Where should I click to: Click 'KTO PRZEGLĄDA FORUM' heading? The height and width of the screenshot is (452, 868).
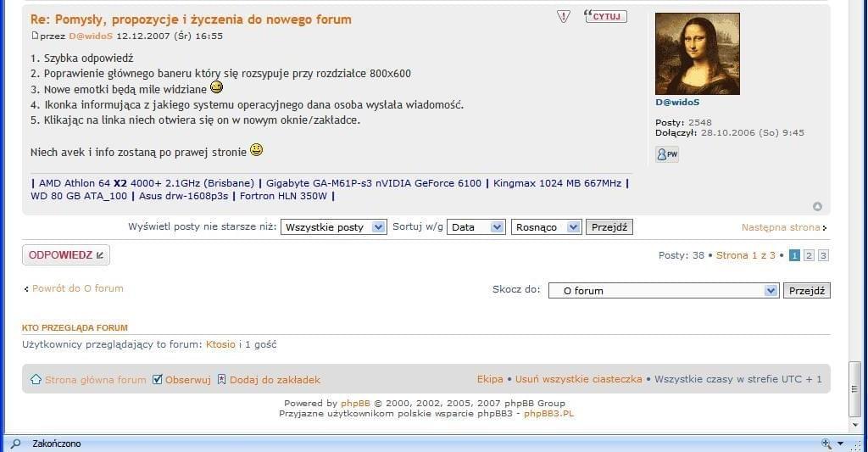75,328
